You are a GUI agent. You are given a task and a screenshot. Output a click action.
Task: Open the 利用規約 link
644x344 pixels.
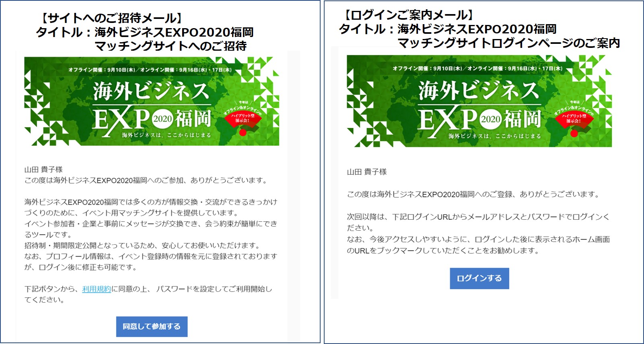tap(97, 289)
